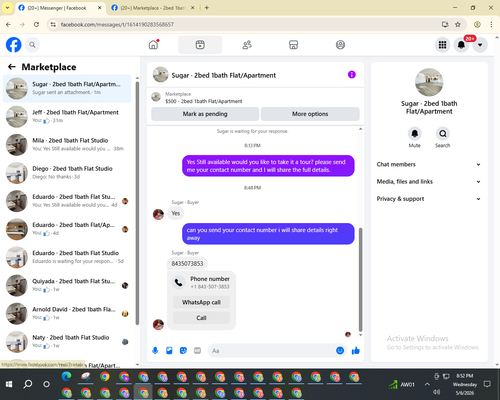Expand the Chat members section

[x=429, y=164]
